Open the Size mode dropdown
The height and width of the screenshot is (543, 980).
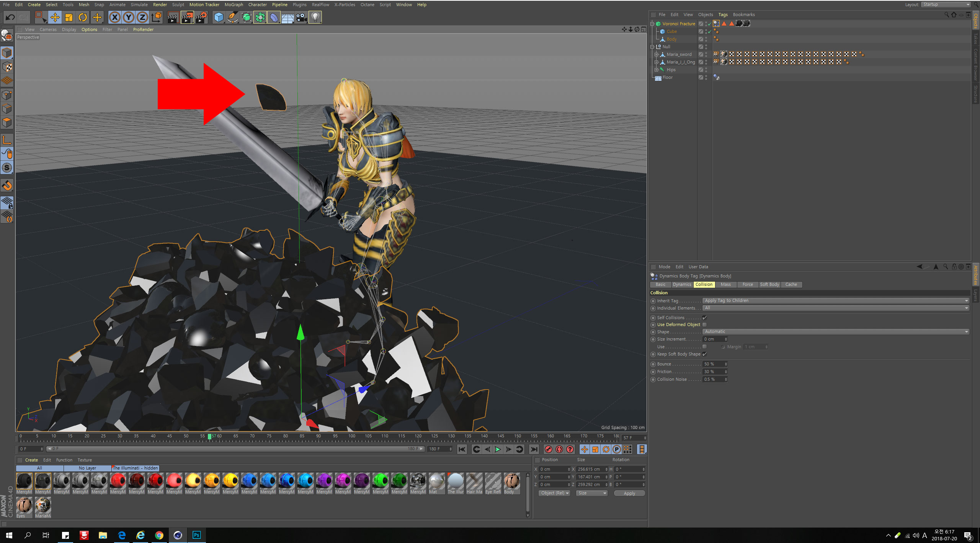coord(591,493)
